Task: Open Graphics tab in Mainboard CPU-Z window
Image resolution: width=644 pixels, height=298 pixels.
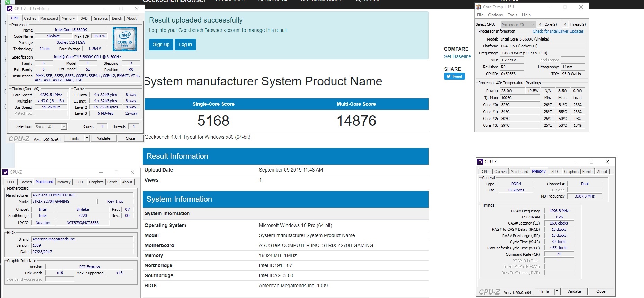Action: click(x=96, y=182)
